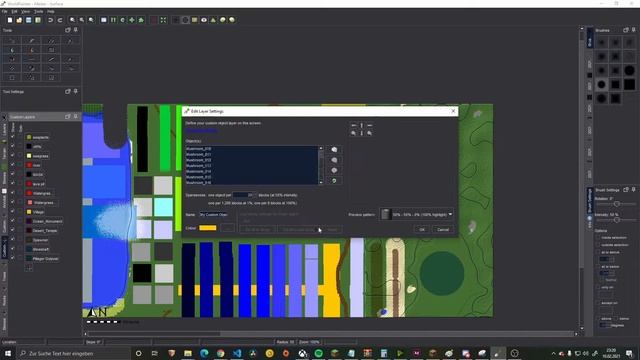The height and width of the screenshot is (360, 640).
Task: Click the Spawner custom layer button
Action: click(38, 240)
